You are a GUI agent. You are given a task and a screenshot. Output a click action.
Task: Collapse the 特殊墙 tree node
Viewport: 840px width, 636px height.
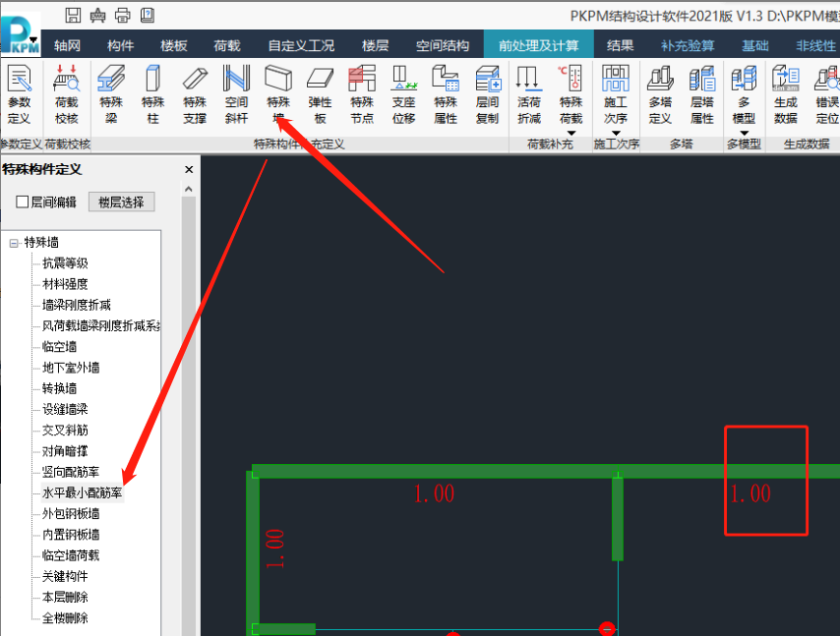pos(14,243)
